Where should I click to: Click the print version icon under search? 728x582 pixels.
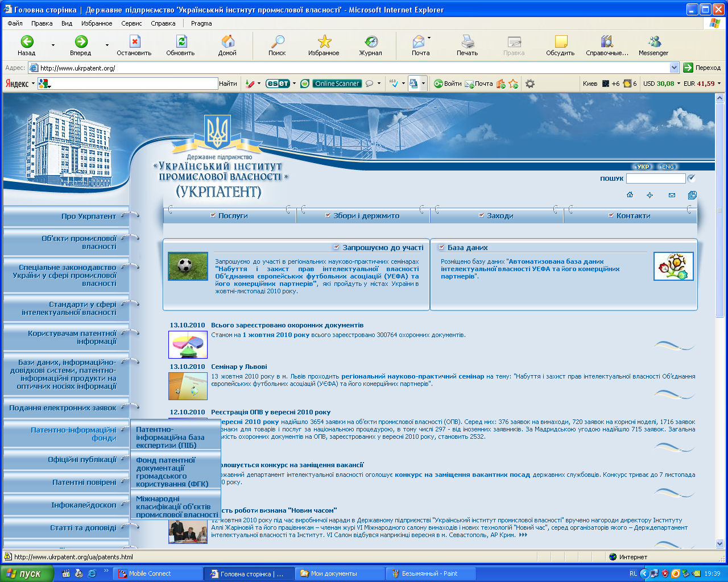692,195
